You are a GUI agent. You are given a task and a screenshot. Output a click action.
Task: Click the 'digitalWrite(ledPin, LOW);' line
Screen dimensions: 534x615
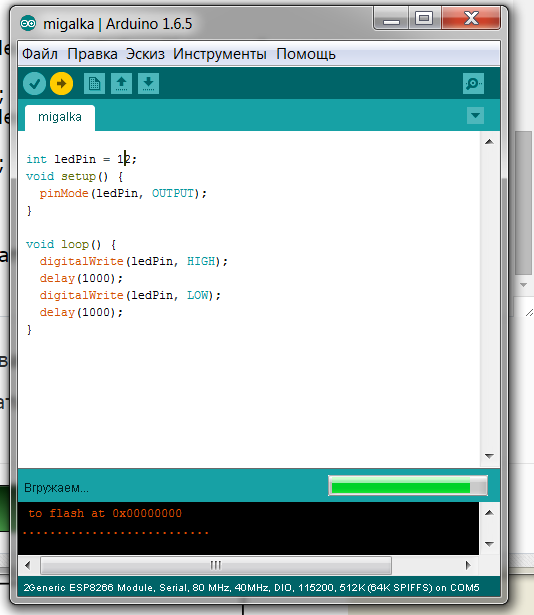tap(130, 295)
